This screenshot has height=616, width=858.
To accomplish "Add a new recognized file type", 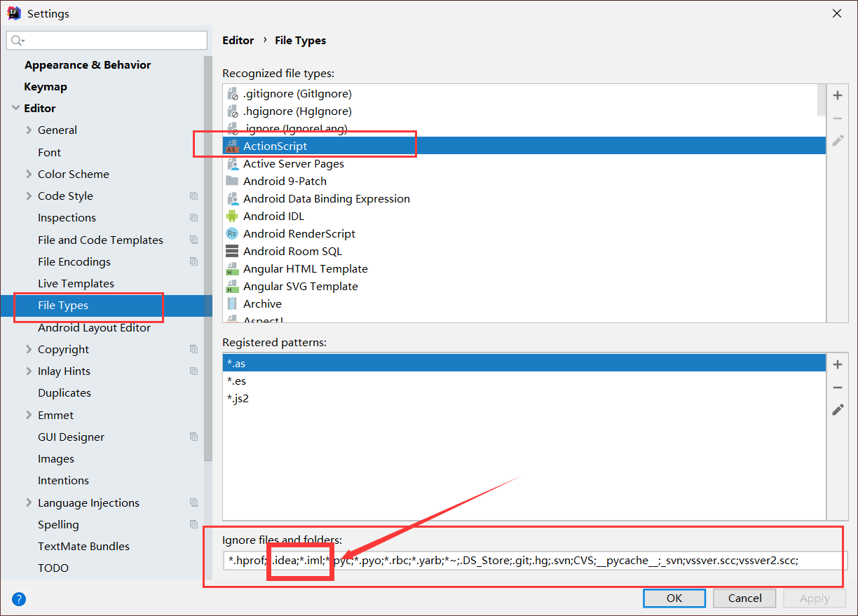I will 838,95.
